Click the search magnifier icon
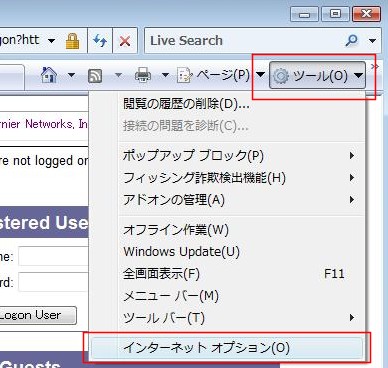This screenshot has width=388, height=368. tap(351, 41)
